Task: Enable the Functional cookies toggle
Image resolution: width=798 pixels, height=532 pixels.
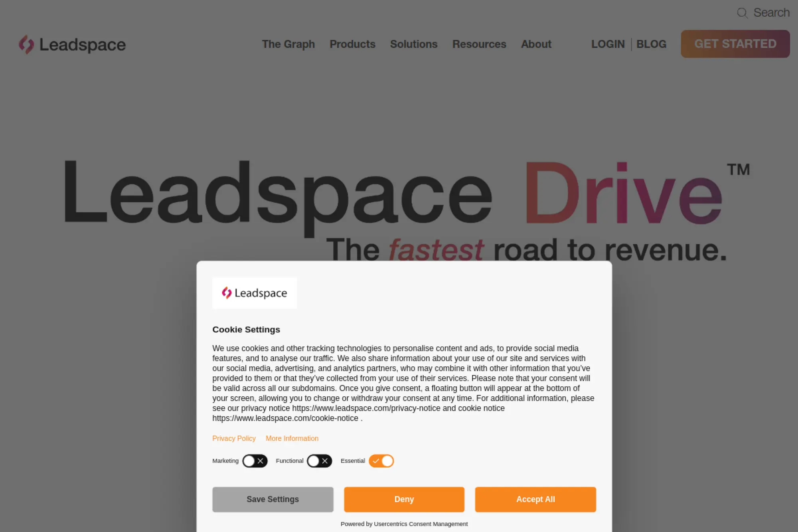Action: click(319, 461)
